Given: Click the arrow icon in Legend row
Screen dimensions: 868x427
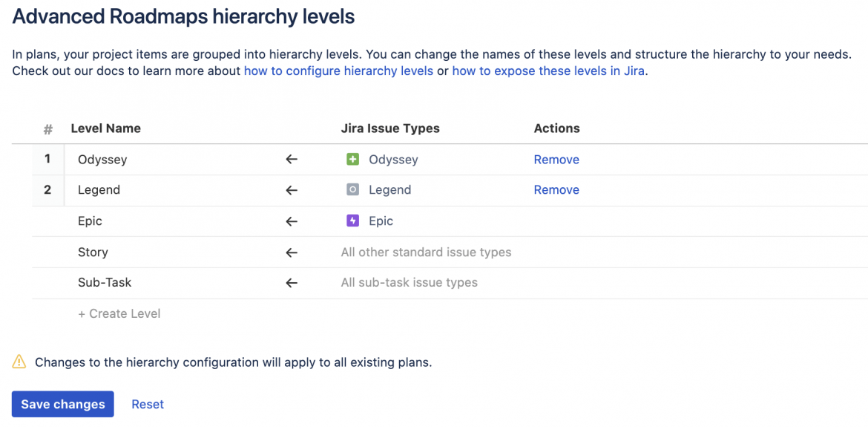Looking at the screenshot, I should (292, 190).
